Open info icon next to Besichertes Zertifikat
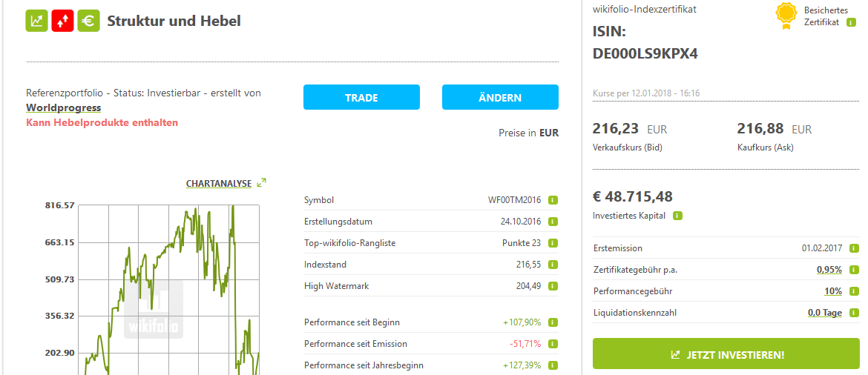 click(851, 22)
